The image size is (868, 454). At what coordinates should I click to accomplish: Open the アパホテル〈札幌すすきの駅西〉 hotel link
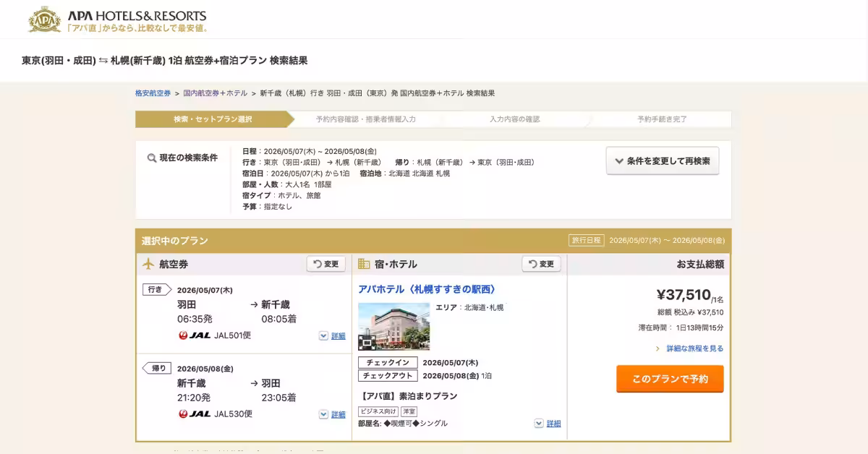pos(427,289)
